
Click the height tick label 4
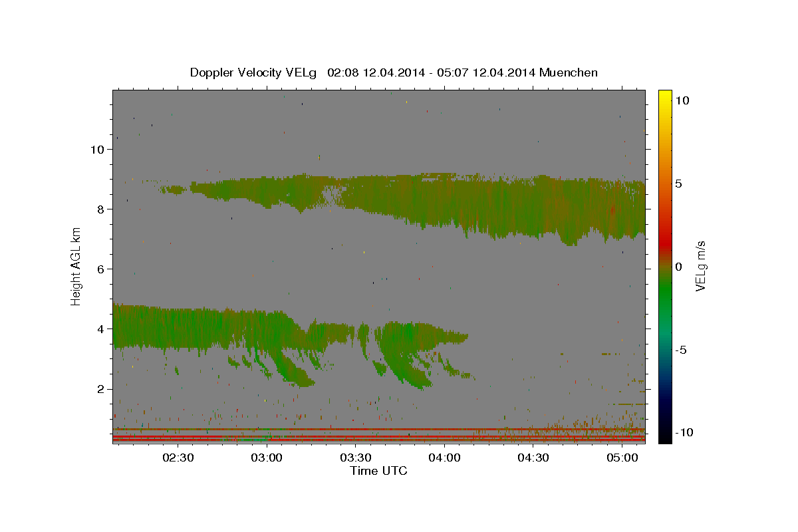click(x=101, y=329)
